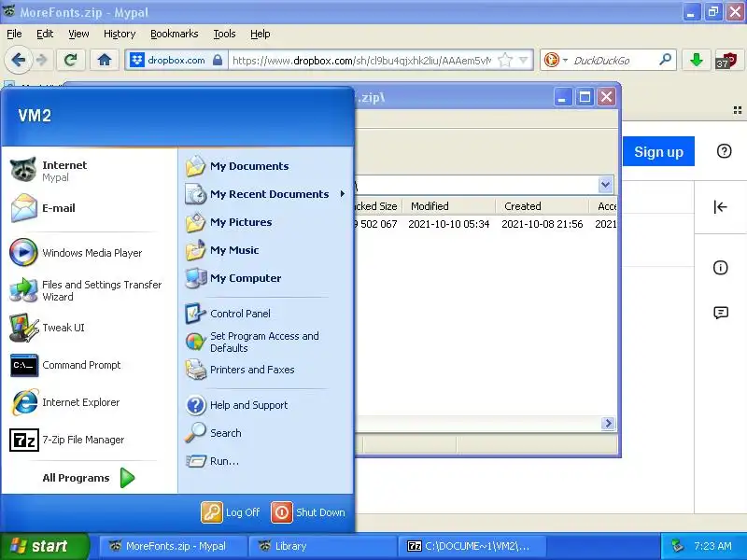747x560 pixels.
Task: Open the Dropbox help question mark icon
Action: pyautogui.click(x=724, y=151)
